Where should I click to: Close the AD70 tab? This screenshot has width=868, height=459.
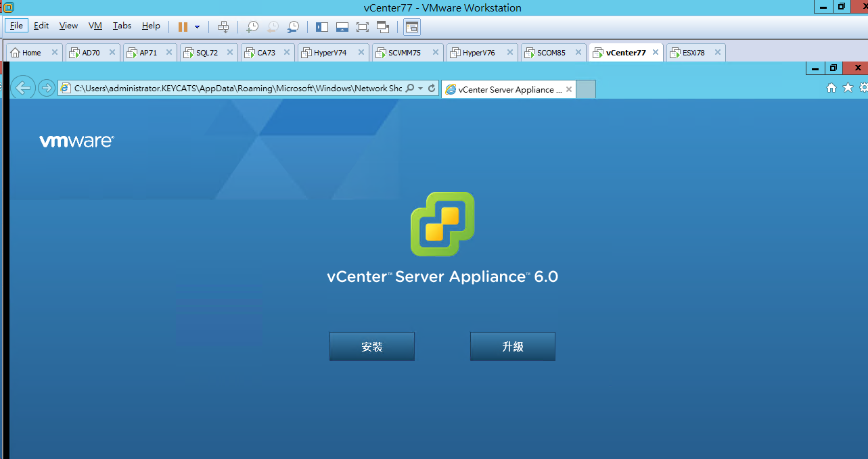113,52
